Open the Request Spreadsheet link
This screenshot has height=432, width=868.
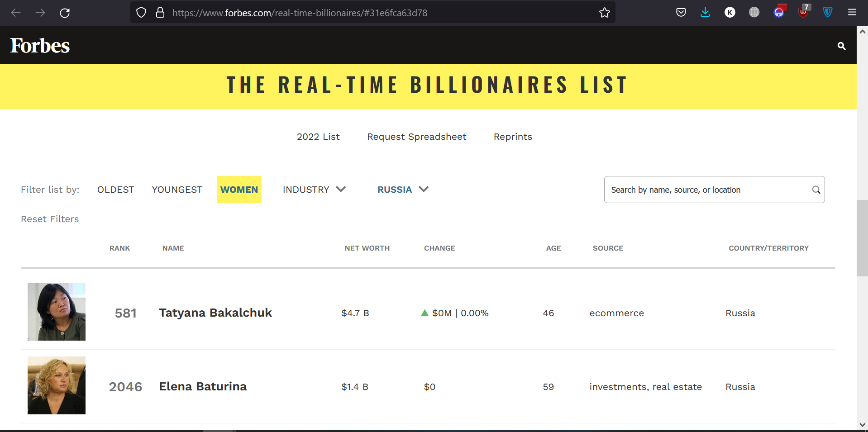click(x=416, y=137)
